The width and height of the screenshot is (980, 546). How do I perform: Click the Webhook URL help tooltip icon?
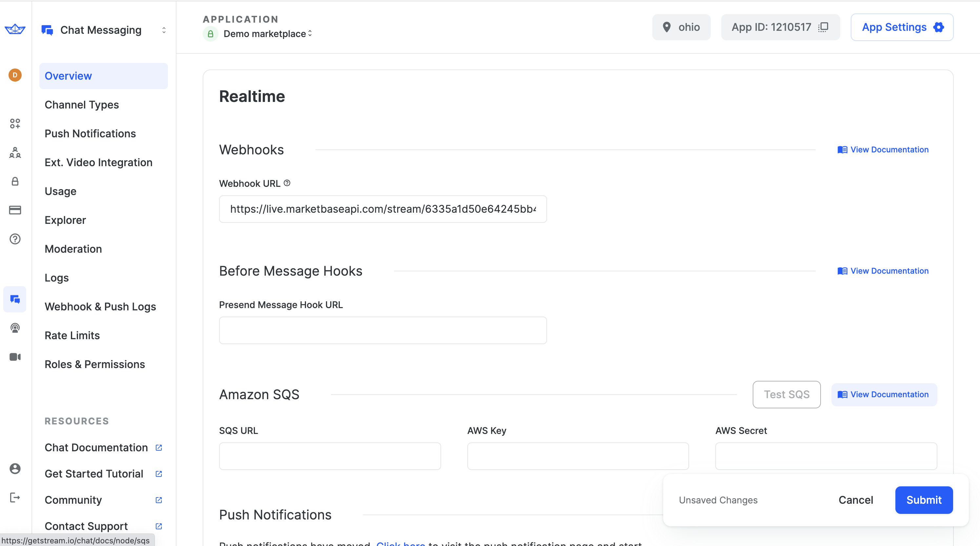[287, 183]
